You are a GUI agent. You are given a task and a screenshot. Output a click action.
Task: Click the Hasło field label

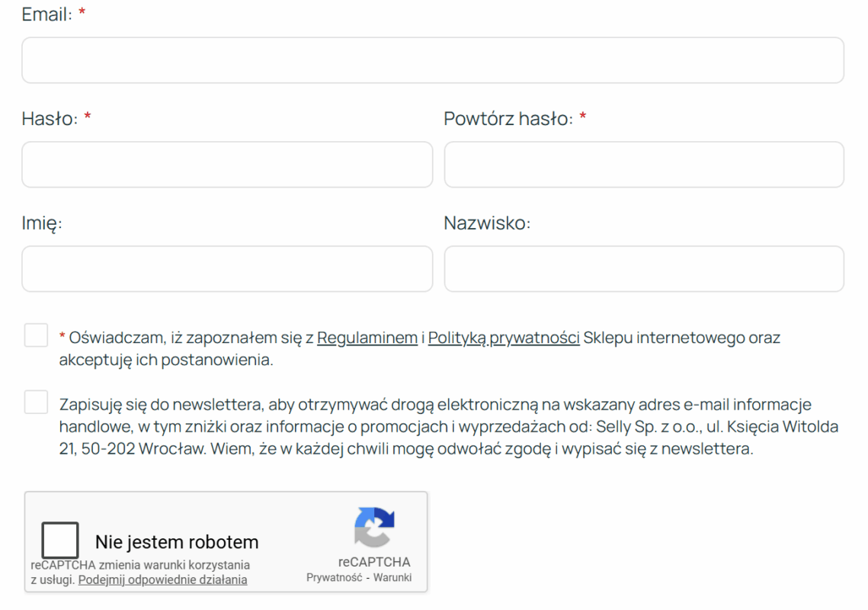pyautogui.click(x=50, y=119)
